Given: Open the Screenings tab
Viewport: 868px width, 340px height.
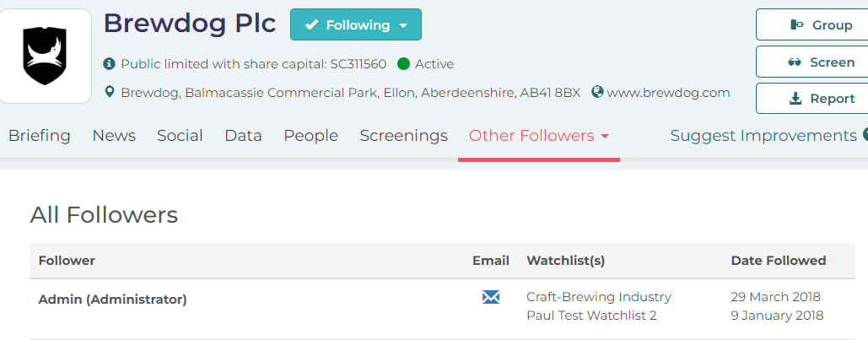Looking at the screenshot, I should click(403, 136).
